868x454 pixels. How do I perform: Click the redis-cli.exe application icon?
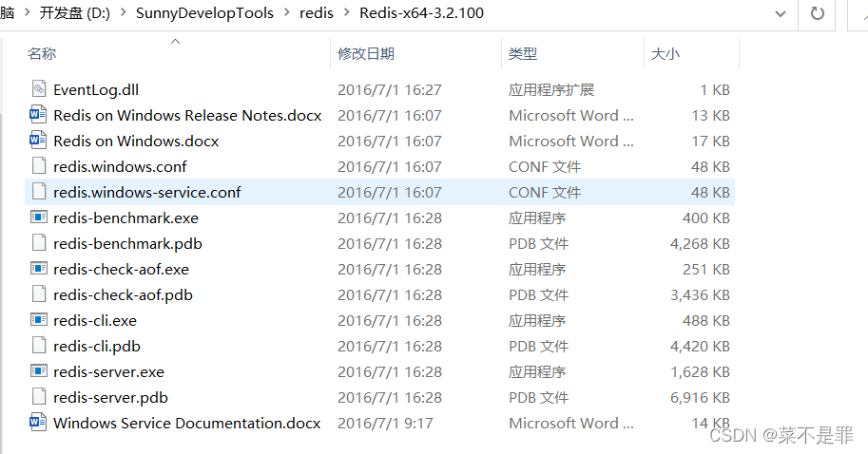39,320
